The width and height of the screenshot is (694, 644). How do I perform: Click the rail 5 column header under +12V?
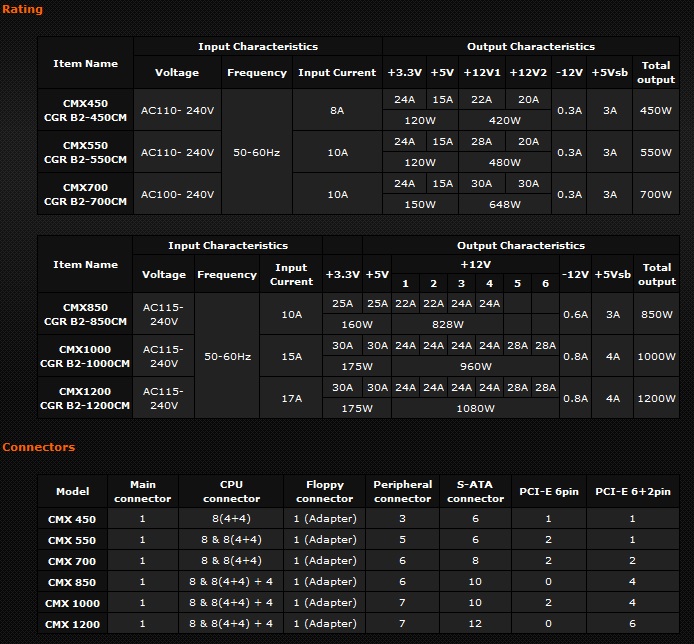(x=517, y=284)
